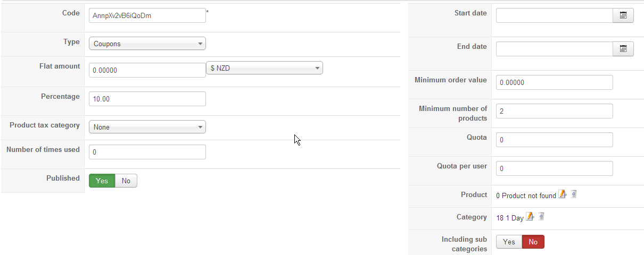Click the Quota per user field
This screenshot has width=644, height=255.
click(x=554, y=168)
